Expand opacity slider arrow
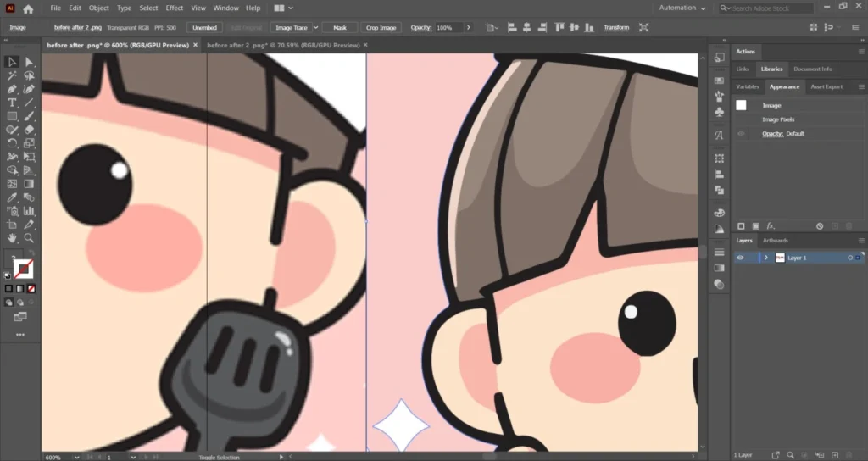Viewport: 868px width, 461px height. [x=468, y=27]
